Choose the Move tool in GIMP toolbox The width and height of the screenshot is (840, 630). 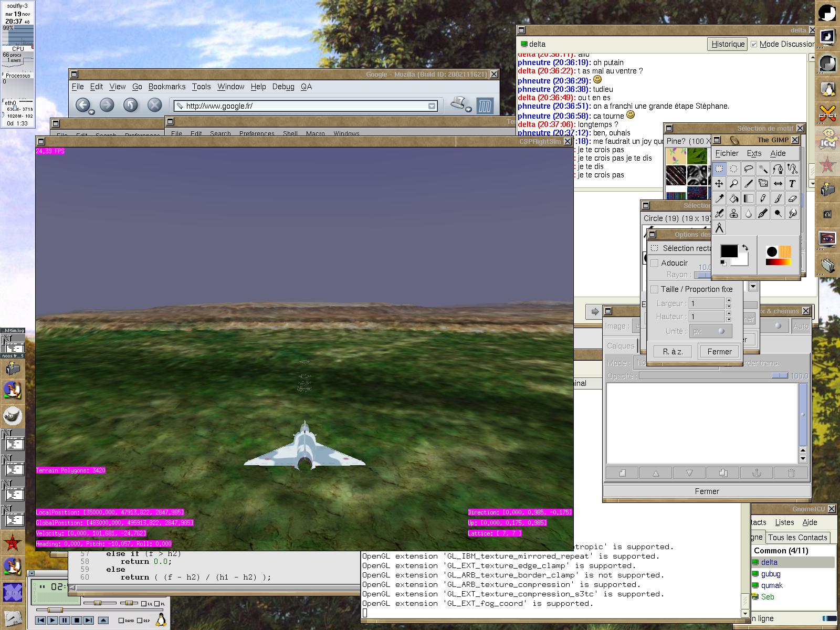point(719,183)
